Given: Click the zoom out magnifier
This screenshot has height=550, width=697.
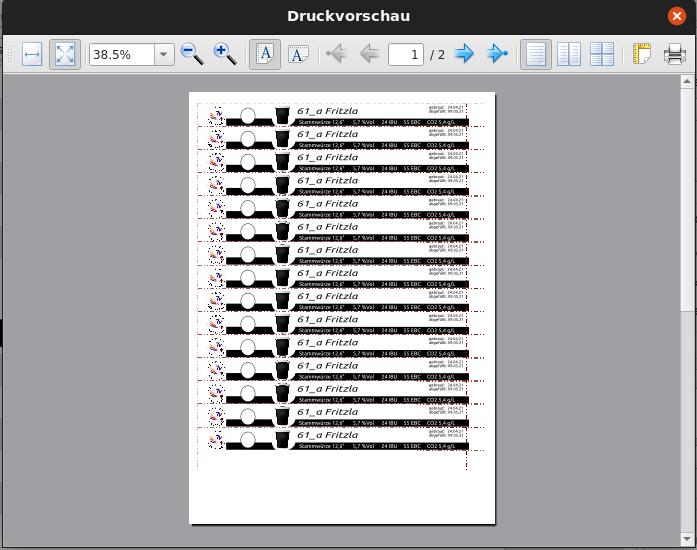Looking at the screenshot, I should pyautogui.click(x=192, y=54).
